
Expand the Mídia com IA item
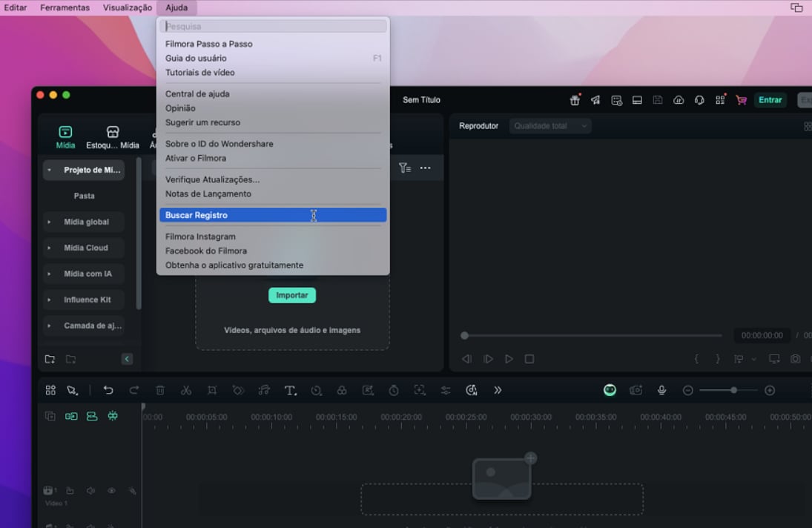pos(49,274)
